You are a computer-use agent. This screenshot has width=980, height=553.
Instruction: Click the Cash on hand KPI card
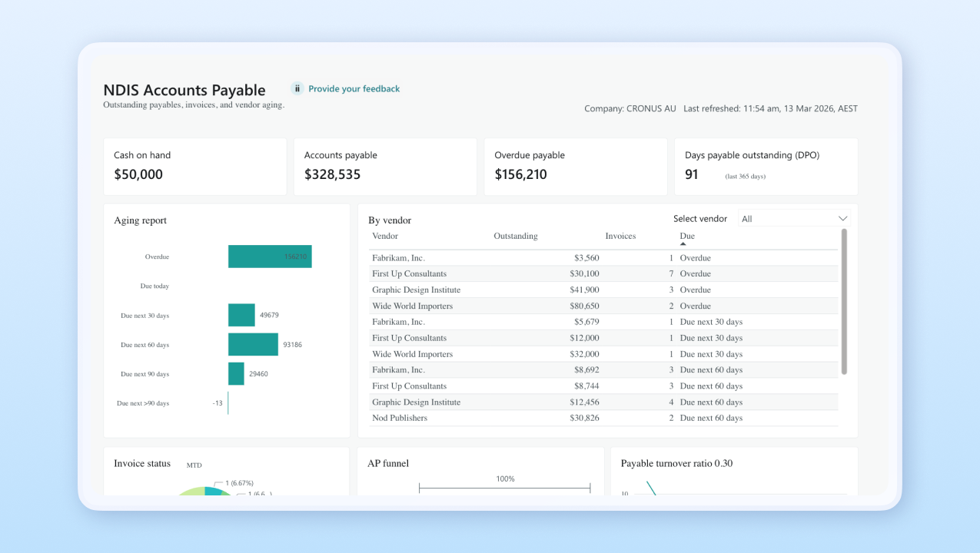point(194,166)
